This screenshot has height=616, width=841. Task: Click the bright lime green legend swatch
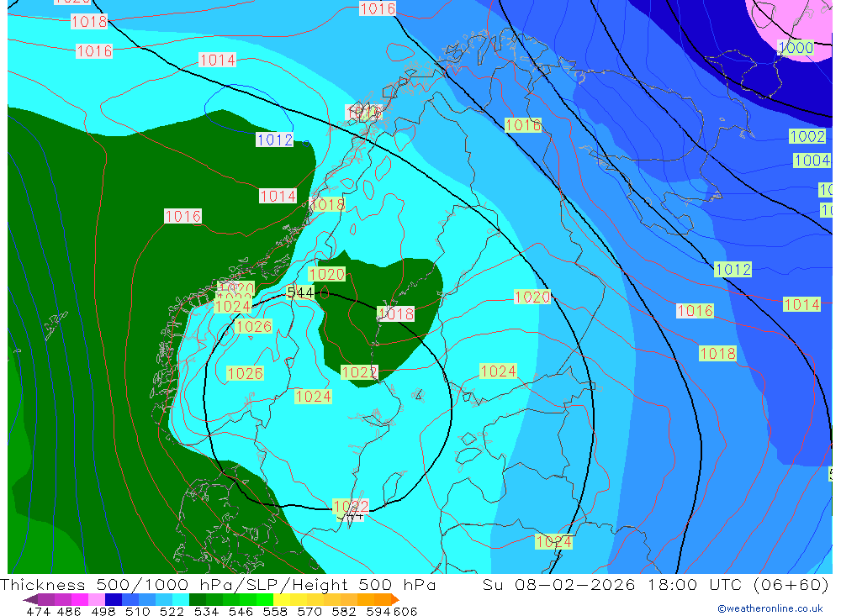264,599
